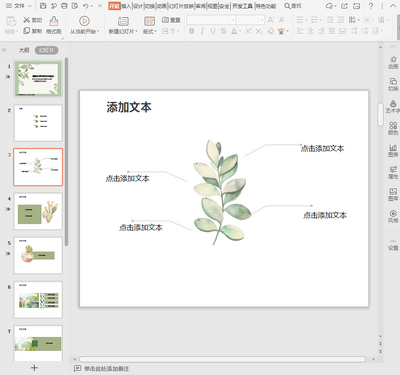Start slideshow from current slide play icon
Image resolution: width=400 pixels, height=375 pixels.
(x=84, y=21)
